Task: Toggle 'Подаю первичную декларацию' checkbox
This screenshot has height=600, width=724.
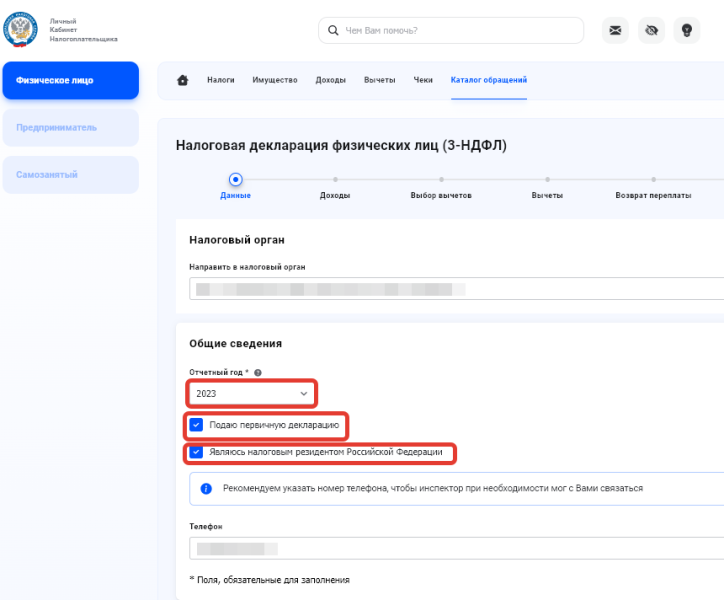Action: pyautogui.click(x=196, y=424)
